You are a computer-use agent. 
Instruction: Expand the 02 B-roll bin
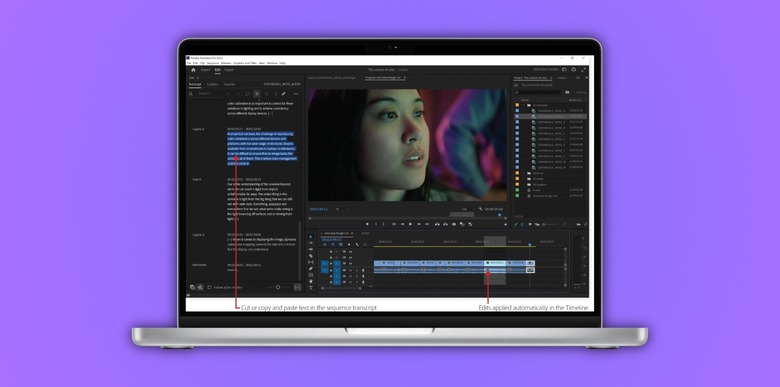point(523,173)
